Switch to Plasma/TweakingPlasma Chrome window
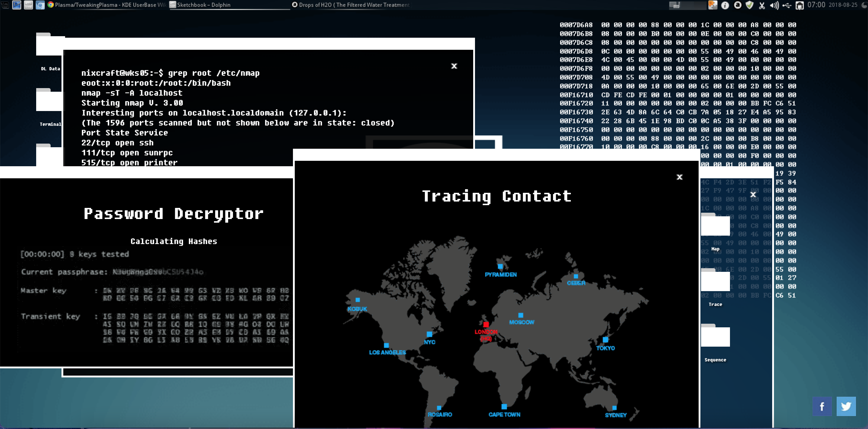Screen dimensions: 868x429 click(108, 5)
